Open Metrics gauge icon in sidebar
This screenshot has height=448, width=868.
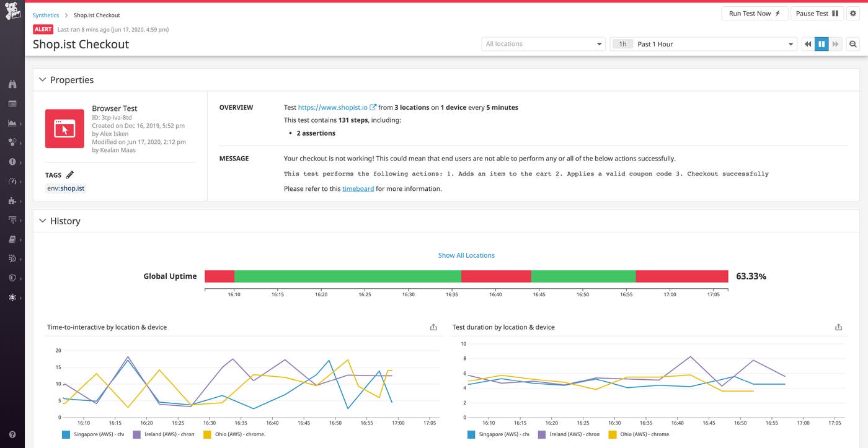pos(12,181)
